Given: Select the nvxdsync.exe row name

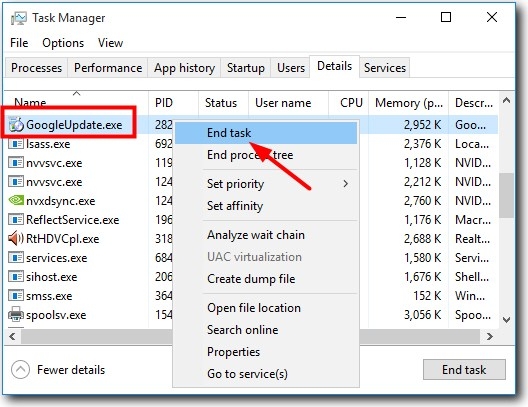Looking at the screenshot, I should (x=61, y=201).
